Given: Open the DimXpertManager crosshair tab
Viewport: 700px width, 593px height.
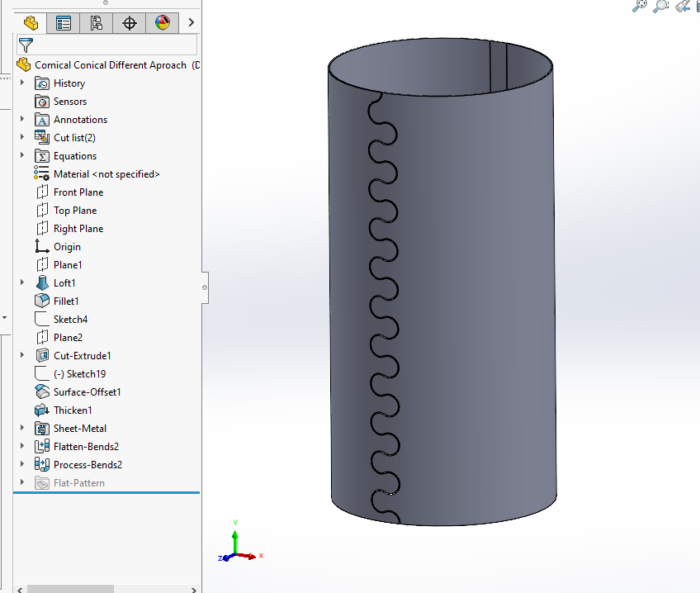Looking at the screenshot, I should 130,23.
